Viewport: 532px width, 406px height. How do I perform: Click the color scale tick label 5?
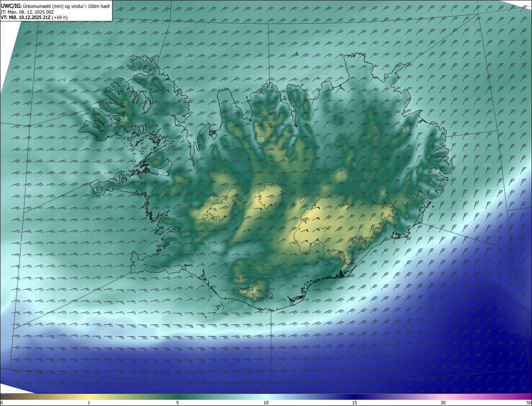pos(177,403)
